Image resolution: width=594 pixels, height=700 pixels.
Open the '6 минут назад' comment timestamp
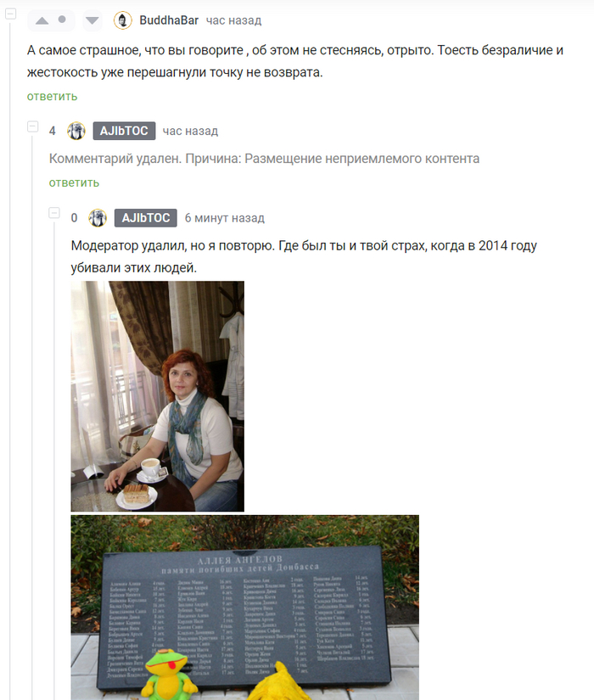[x=225, y=218]
